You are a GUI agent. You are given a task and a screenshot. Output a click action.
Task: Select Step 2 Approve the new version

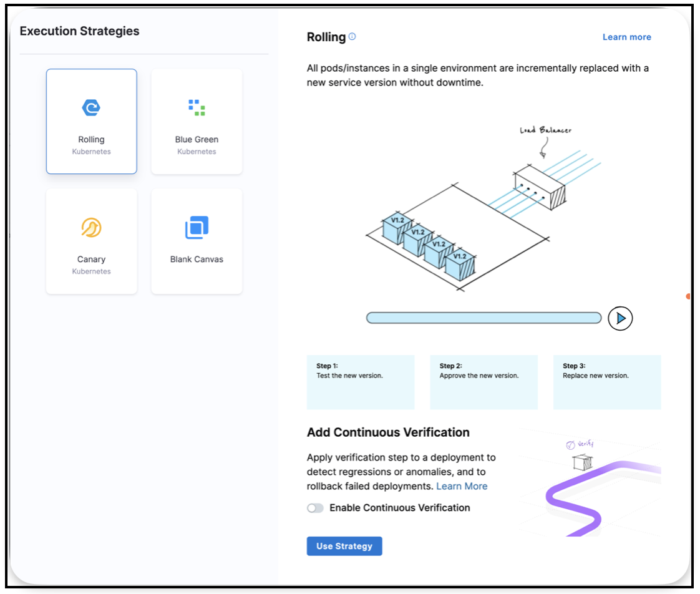click(x=484, y=382)
